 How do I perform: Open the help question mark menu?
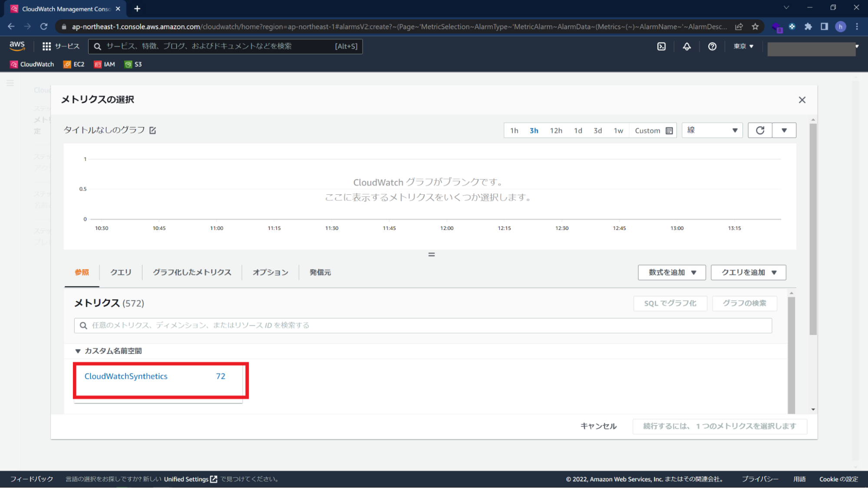[712, 46]
